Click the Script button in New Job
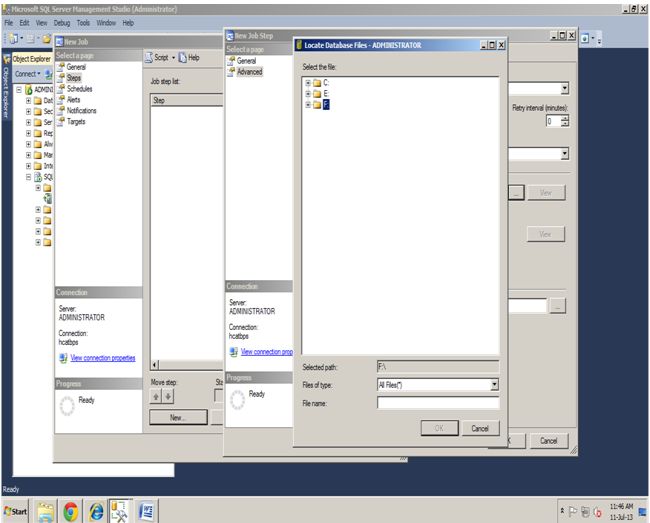The width and height of the screenshot is (650, 523). pyautogui.click(x=157, y=58)
